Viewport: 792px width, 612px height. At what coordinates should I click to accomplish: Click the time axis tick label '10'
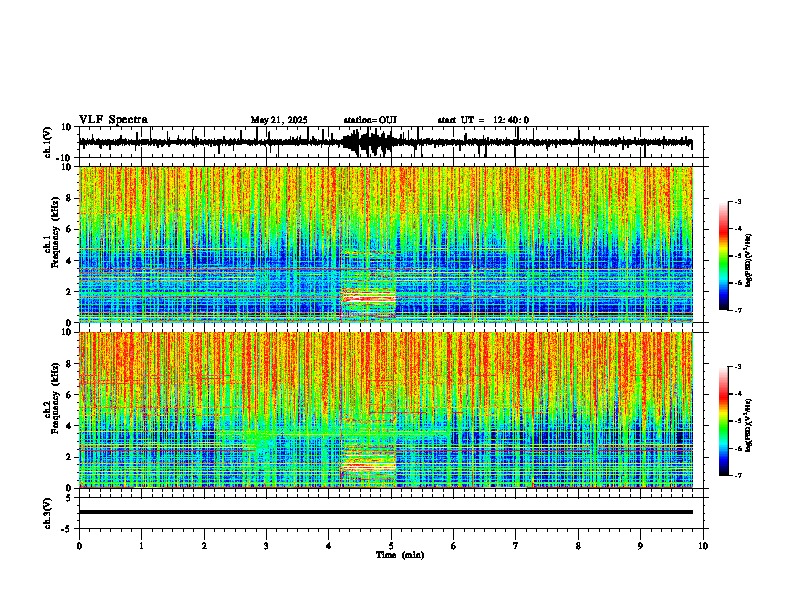pos(703,546)
